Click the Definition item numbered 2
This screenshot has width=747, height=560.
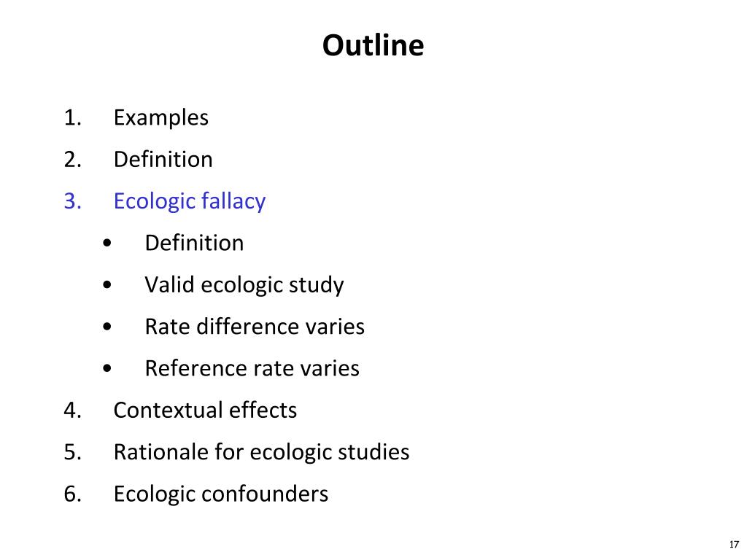163,159
